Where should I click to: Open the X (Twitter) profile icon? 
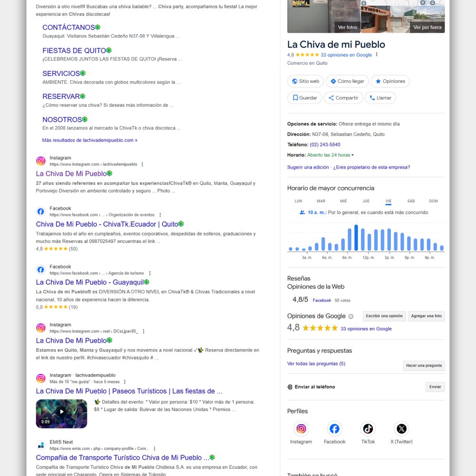point(401,429)
